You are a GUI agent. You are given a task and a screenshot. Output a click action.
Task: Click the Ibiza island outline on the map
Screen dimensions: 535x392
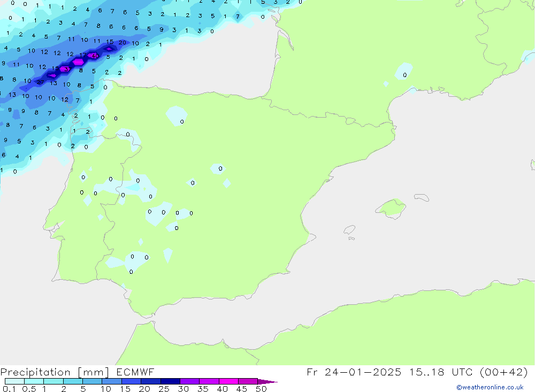point(349,230)
